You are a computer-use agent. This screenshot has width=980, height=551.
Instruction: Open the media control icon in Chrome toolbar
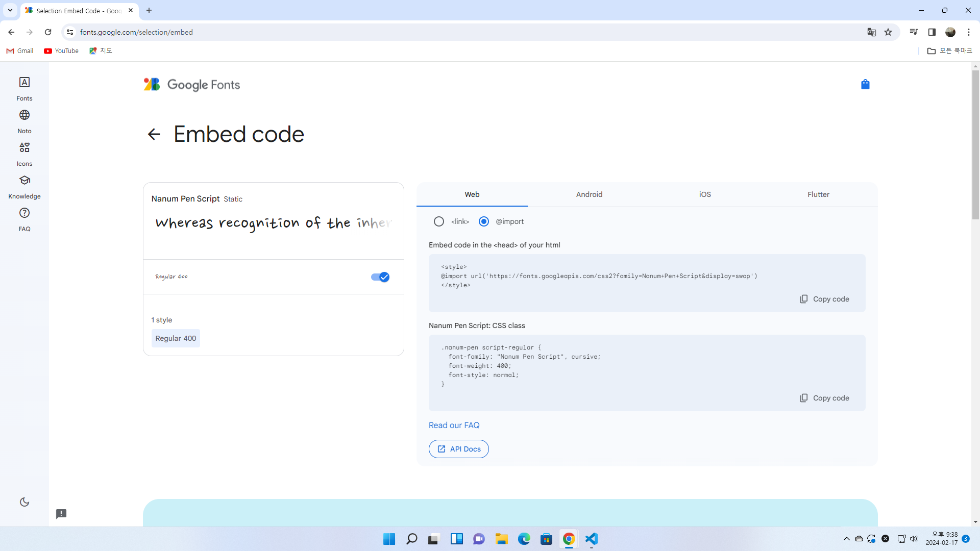[x=914, y=32]
